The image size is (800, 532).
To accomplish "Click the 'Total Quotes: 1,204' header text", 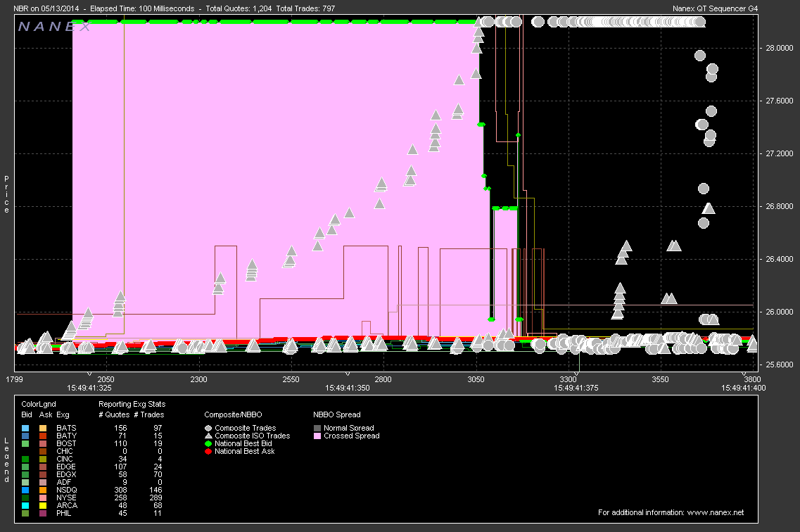I will point(239,8).
